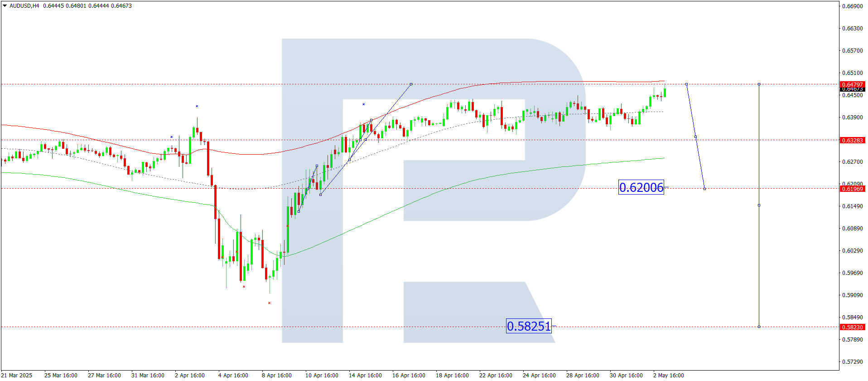Click the 2 Apr 16:00 time label

click(x=189, y=376)
